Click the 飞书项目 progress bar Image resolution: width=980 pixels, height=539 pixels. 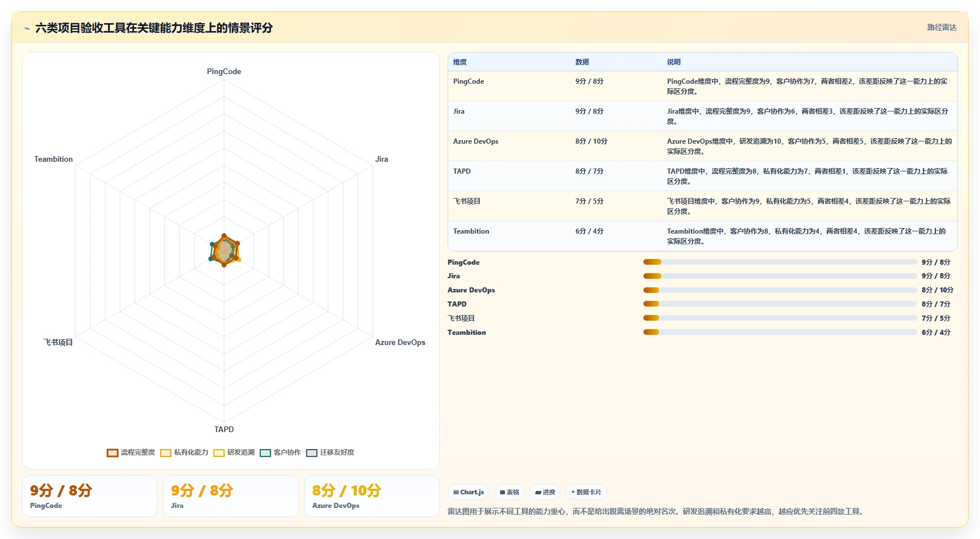780,318
